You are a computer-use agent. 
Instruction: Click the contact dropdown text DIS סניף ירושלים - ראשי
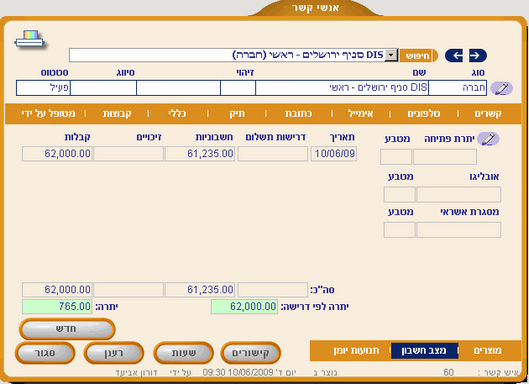pyautogui.click(x=308, y=55)
